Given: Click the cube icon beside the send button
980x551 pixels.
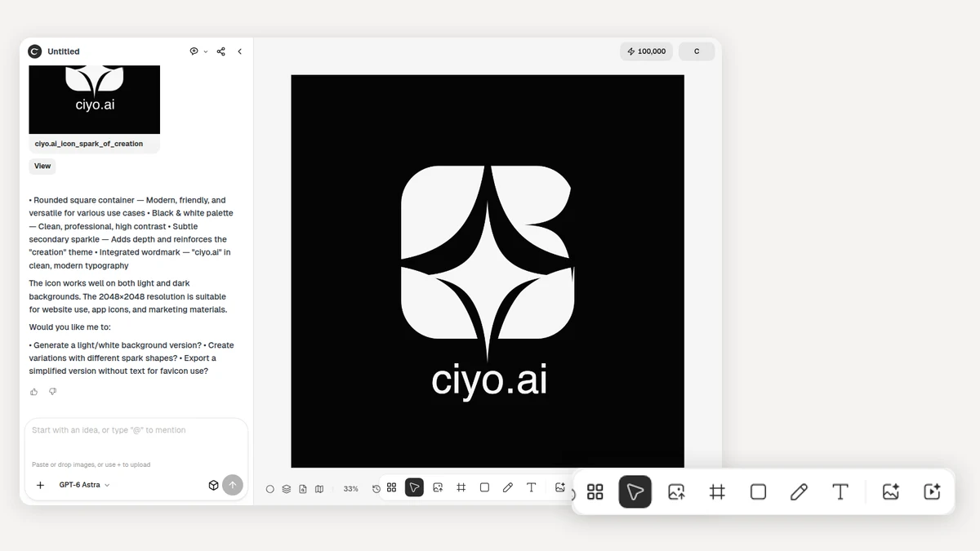Looking at the screenshot, I should pyautogui.click(x=214, y=485).
